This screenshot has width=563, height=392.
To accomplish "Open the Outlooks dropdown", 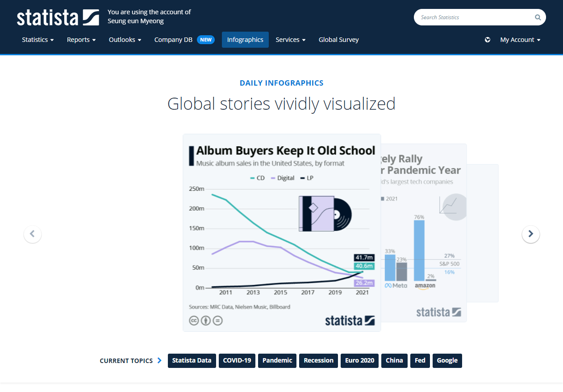I will pos(125,40).
